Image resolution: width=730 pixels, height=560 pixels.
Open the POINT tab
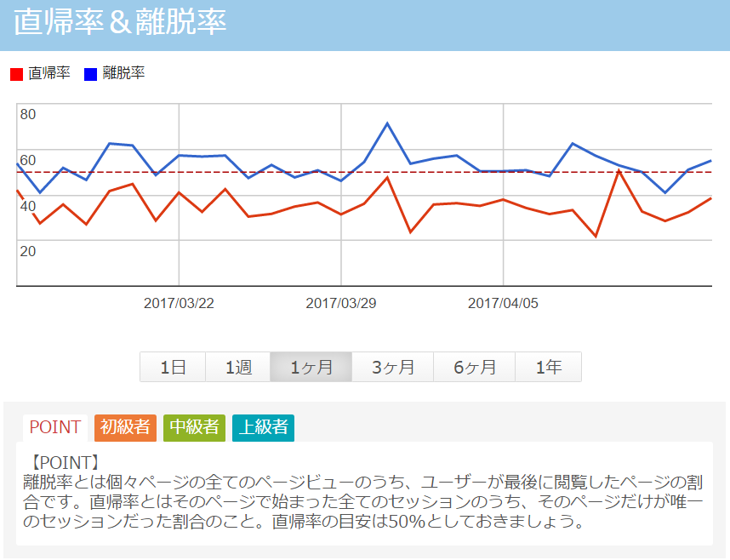tap(55, 427)
